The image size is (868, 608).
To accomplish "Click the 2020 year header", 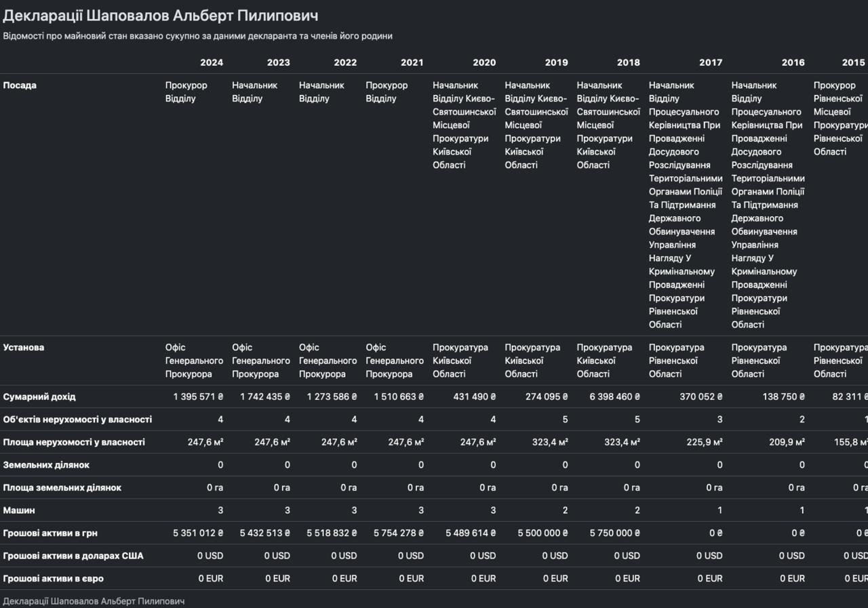I will [x=484, y=62].
